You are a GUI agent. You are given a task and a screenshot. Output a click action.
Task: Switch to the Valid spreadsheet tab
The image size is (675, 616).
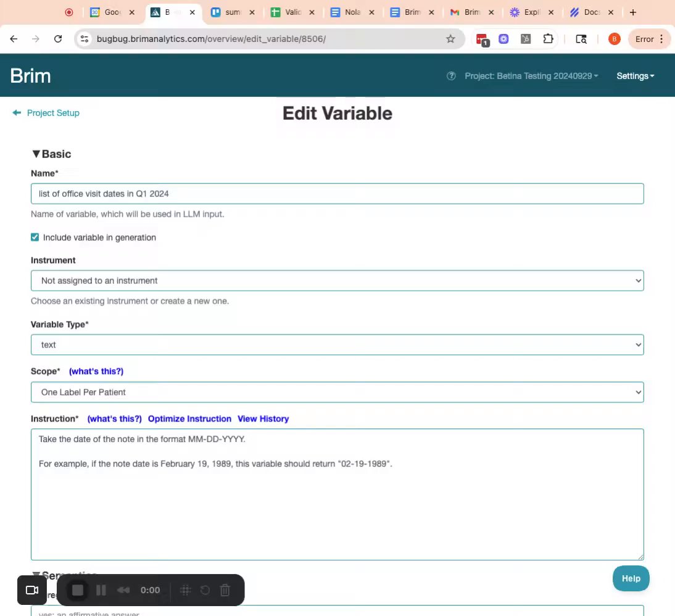click(292, 12)
